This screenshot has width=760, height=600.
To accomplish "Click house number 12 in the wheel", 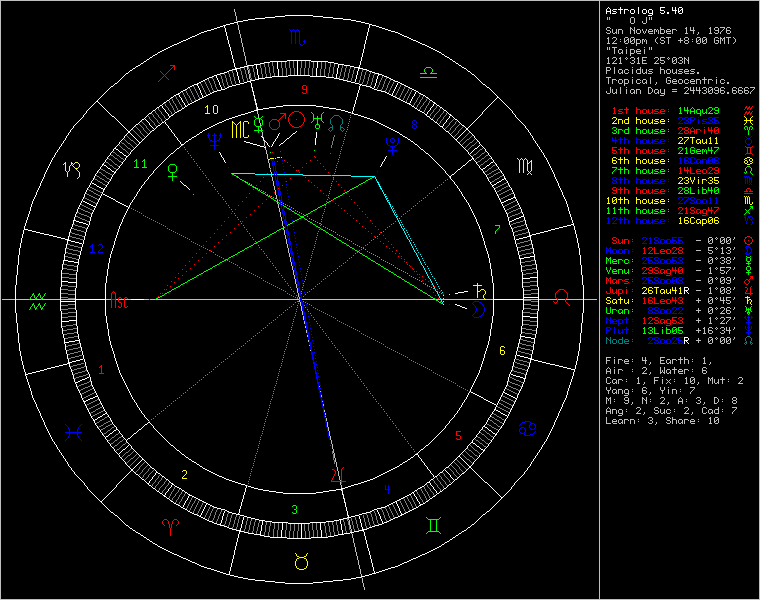I will point(96,249).
